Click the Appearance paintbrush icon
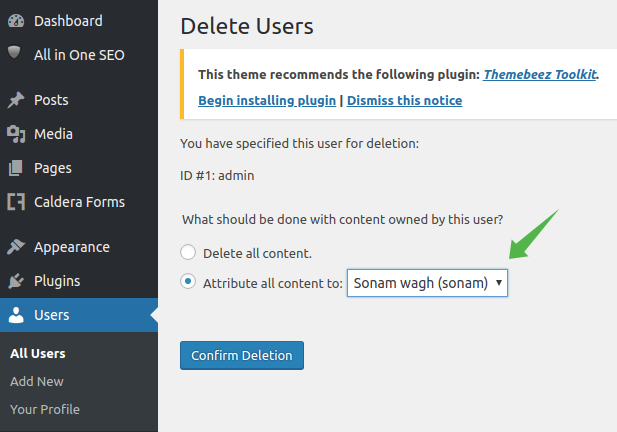 point(16,247)
